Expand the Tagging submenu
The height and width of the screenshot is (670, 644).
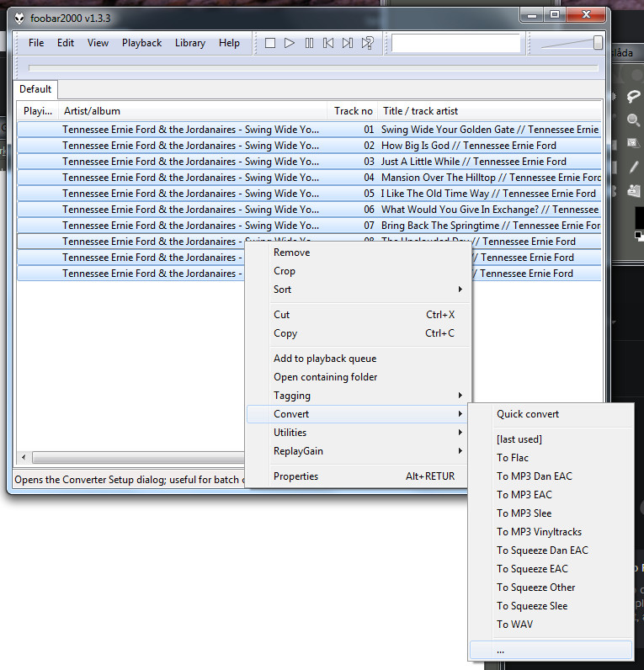[x=359, y=396]
